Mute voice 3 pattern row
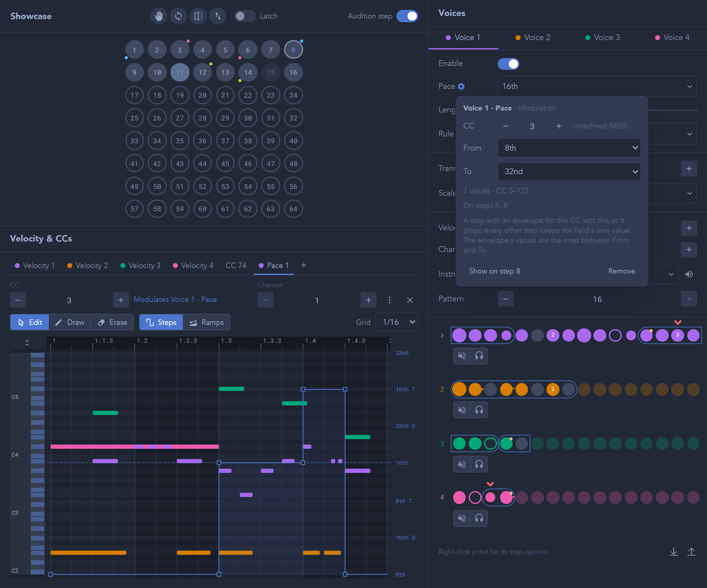707x588 pixels. tap(462, 464)
